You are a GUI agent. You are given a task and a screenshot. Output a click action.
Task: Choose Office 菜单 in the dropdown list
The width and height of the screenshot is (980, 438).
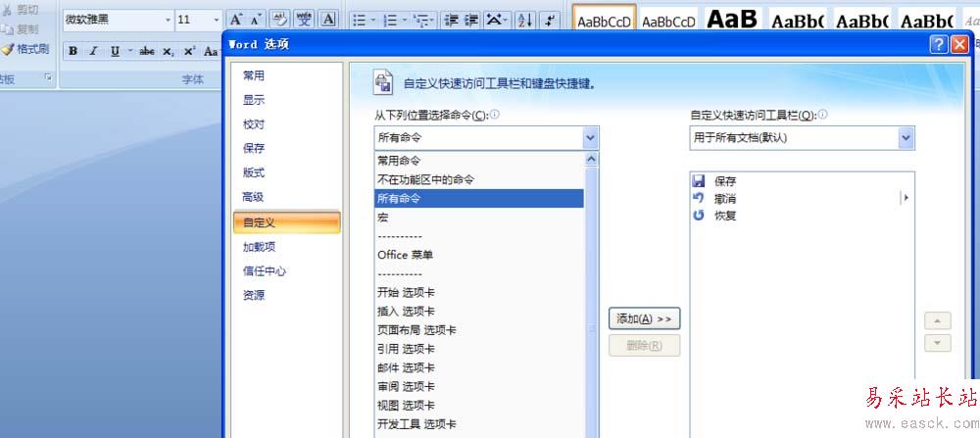click(479, 255)
